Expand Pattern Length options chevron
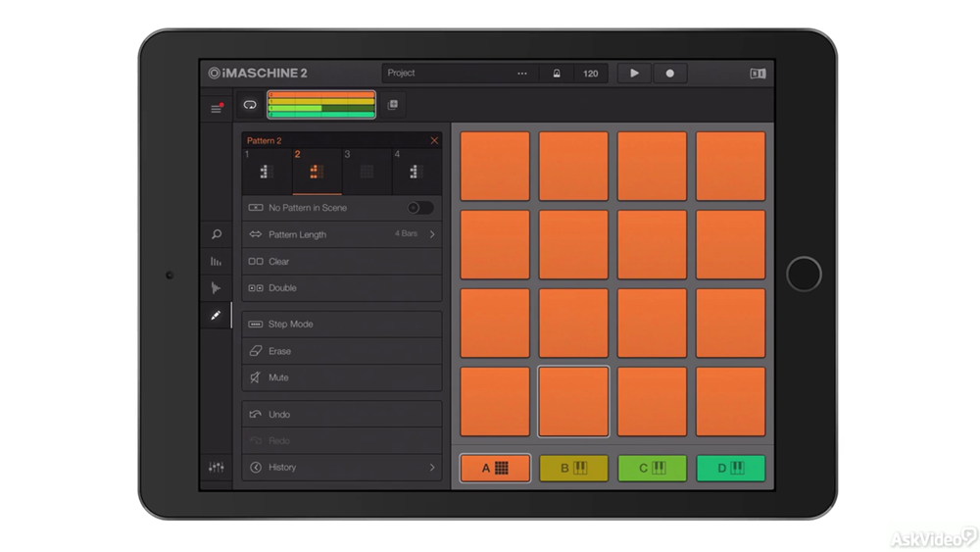 [432, 234]
